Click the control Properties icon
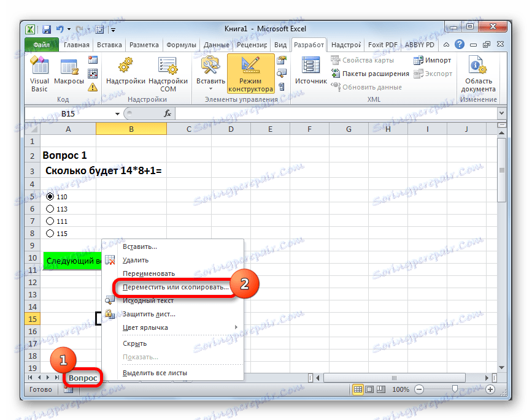This screenshot has width=532, height=420. pyautogui.click(x=281, y=60)
